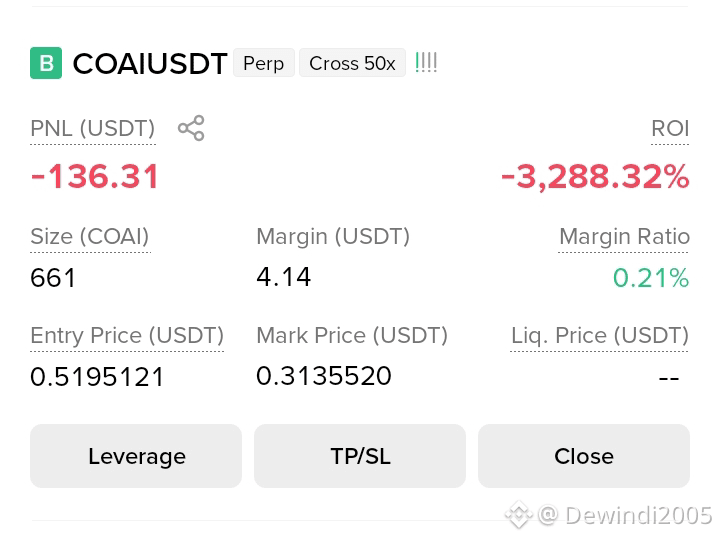The height and width of the screenshot is (540, 720).
Task: Click the Margin value 4.14
Action: [x=284, y=277]
